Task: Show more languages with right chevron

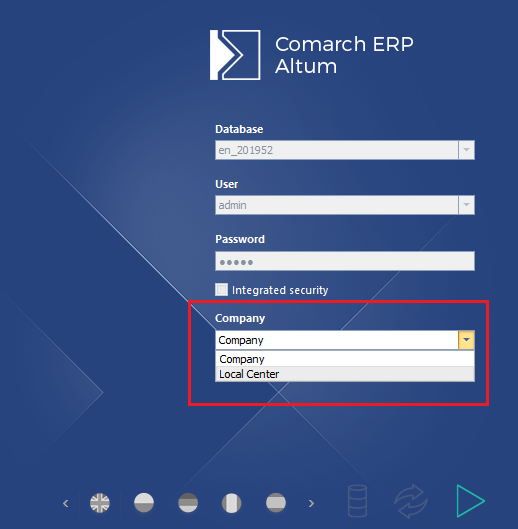Action: pyautogui.click(x=311, y=503)
